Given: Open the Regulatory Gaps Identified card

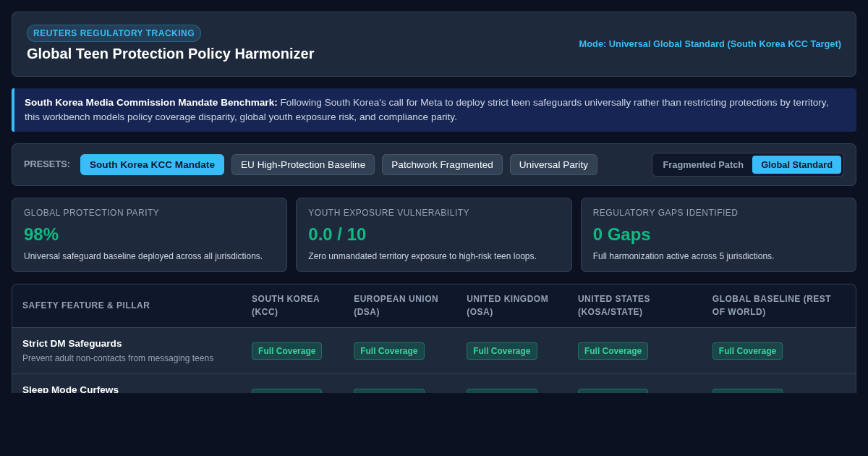Looking at the screenshot, I should (718, 235).
